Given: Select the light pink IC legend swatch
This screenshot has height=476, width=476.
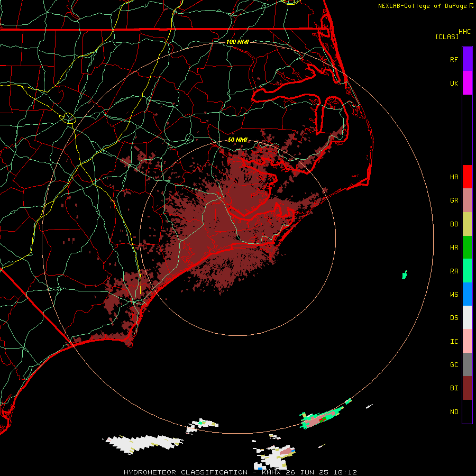Looking at the screenshot, I should click(467, 341).
